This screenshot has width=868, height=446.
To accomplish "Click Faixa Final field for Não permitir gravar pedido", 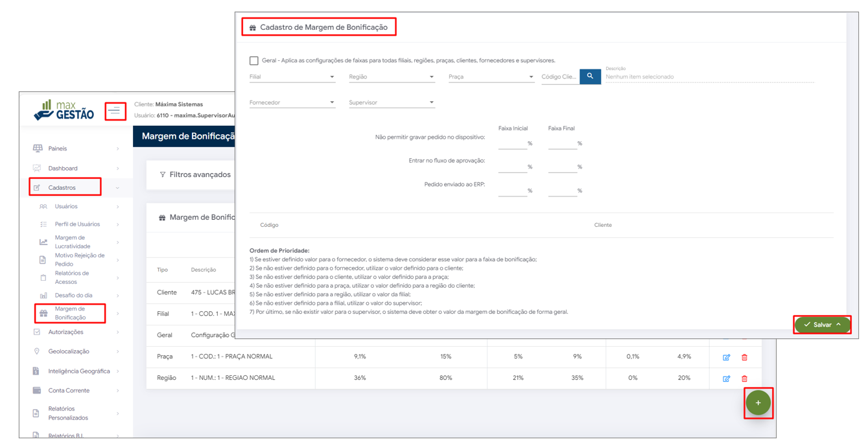I will pos(562,143).
